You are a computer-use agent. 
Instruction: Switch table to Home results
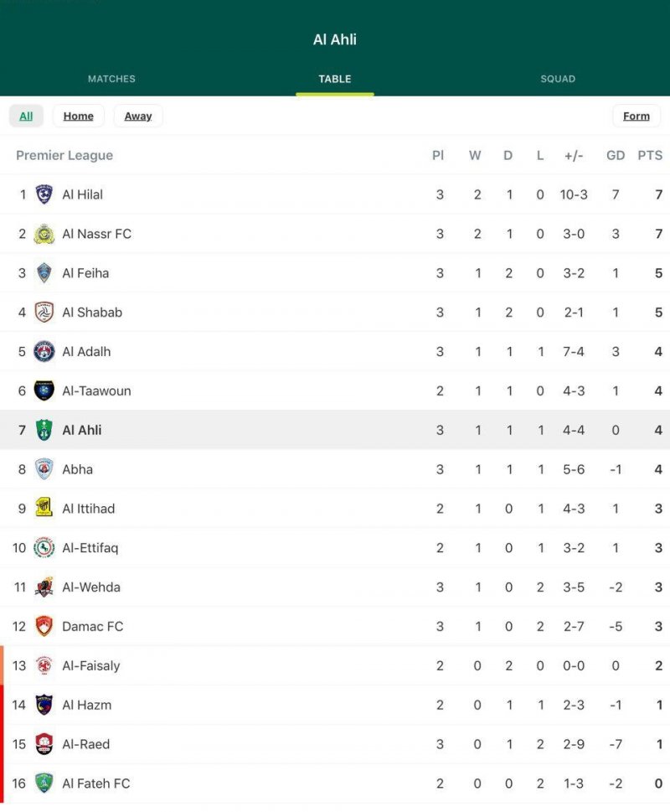[x=78, y=116]
